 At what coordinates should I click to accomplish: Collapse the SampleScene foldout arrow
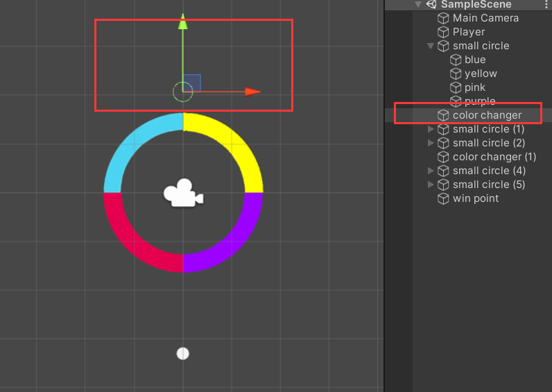418,4
